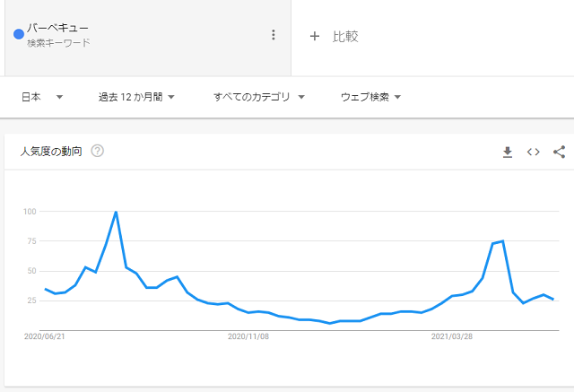
Task: Click the plus icon to add comparison
Action: [x=315, y=36]
